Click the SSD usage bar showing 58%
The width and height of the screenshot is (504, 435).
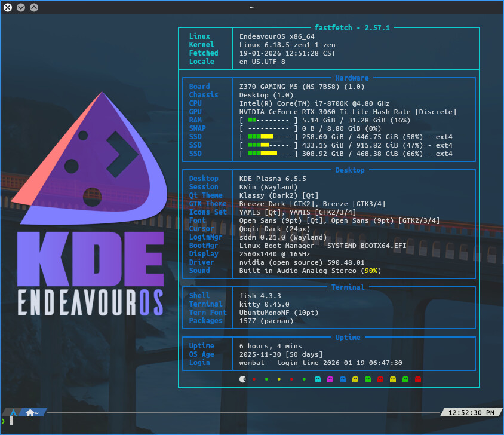pyautogui.click(x=268, y=137)
